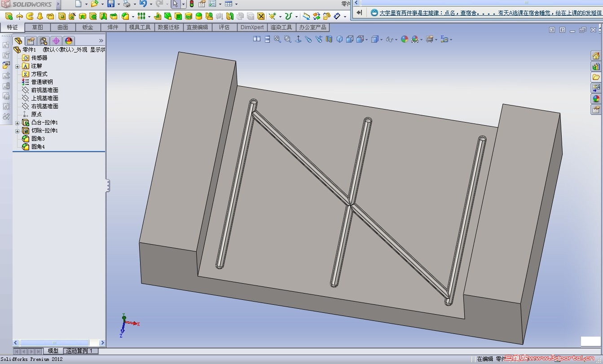The width and height of the screenshot is (603, 364).
Task: Open Custom Properties icon in task pane
Action: pyautogui.click(x=596, y=110)
